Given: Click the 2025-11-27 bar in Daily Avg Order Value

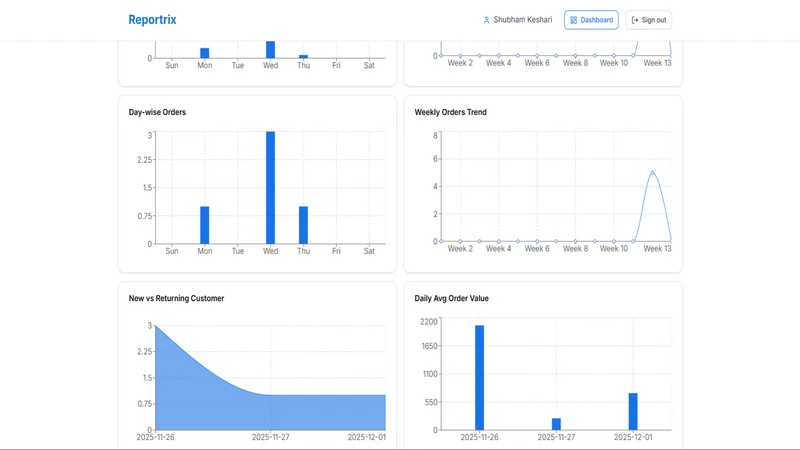Looking at the screenshot, I should (556, 424).
